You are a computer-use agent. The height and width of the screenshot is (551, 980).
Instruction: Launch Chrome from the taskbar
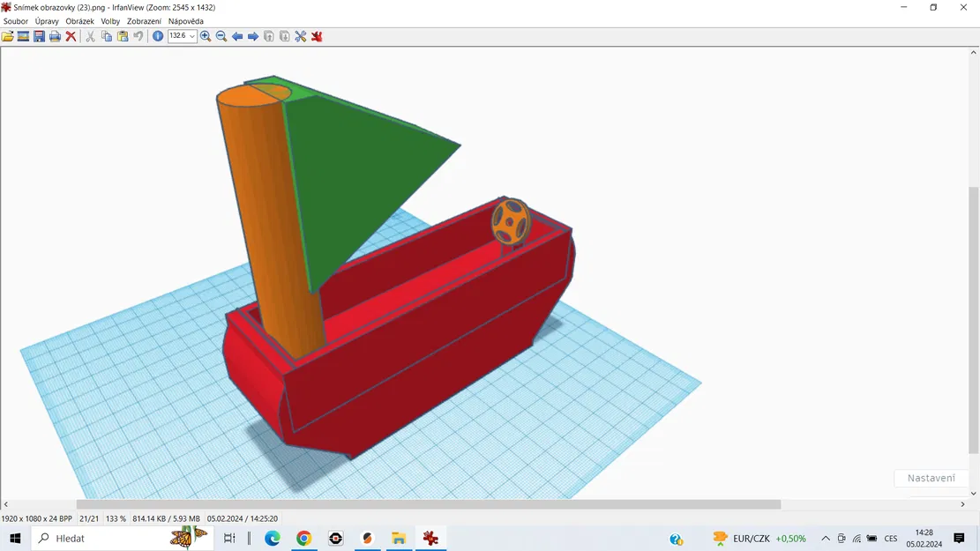303,538
